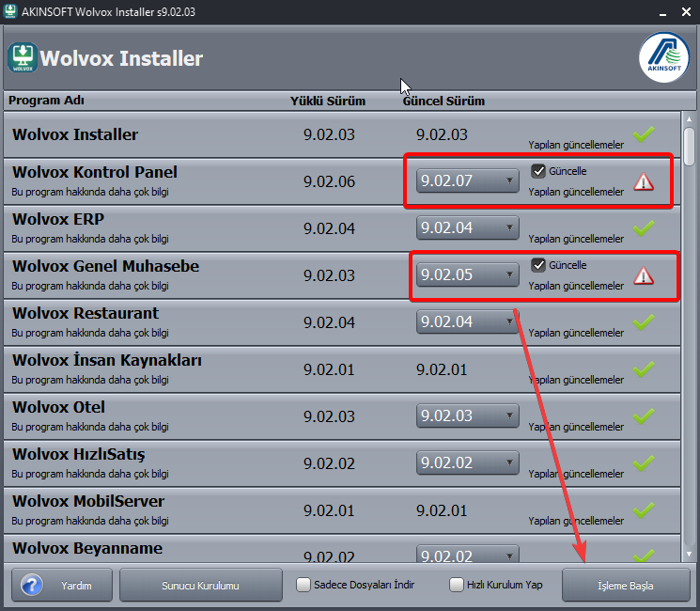The height and width of the screenshot is (611, 700).
Task: Open Yapılan güncellemeler for Wolvox Kontrol Panel
Action: coord(576,192)
